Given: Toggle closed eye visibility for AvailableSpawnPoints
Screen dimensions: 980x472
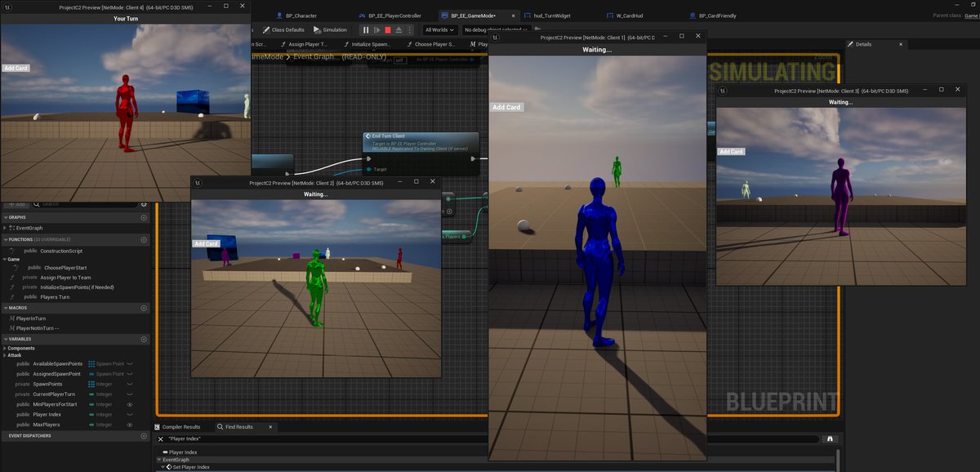Looking at the screenshot, I should pos(130,363).
